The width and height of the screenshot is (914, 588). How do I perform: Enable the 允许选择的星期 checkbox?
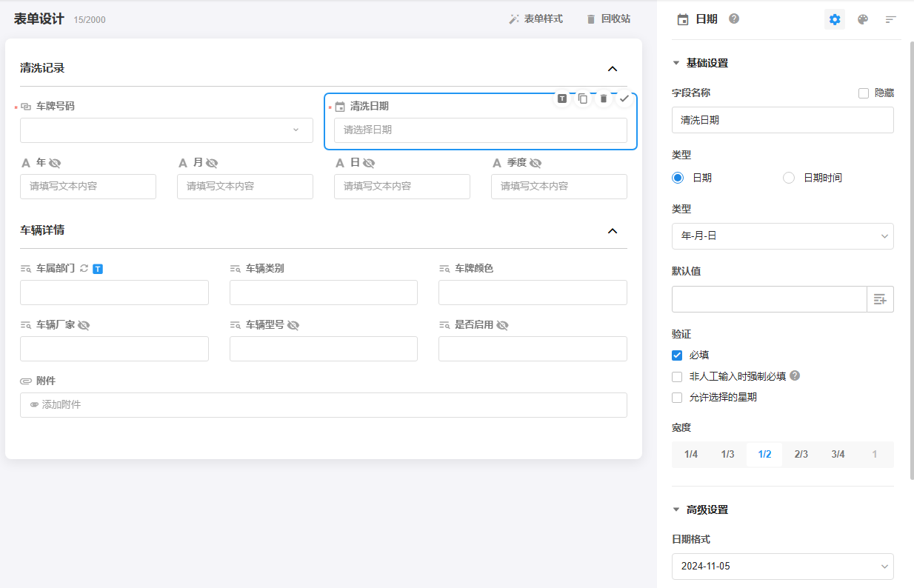[677, 398]
